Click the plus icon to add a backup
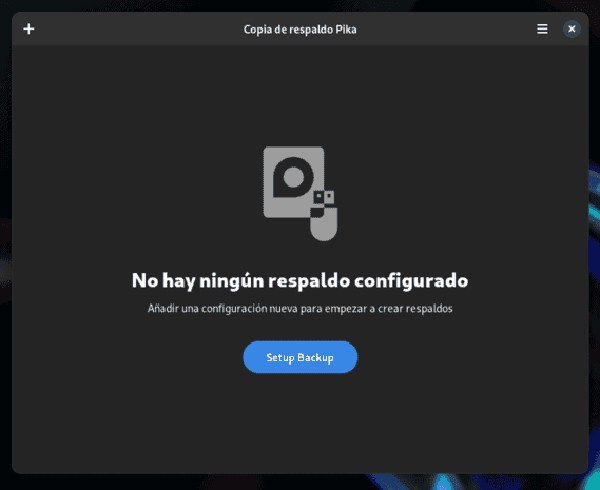Screen dimensions: 600x490 coord(29,29)
